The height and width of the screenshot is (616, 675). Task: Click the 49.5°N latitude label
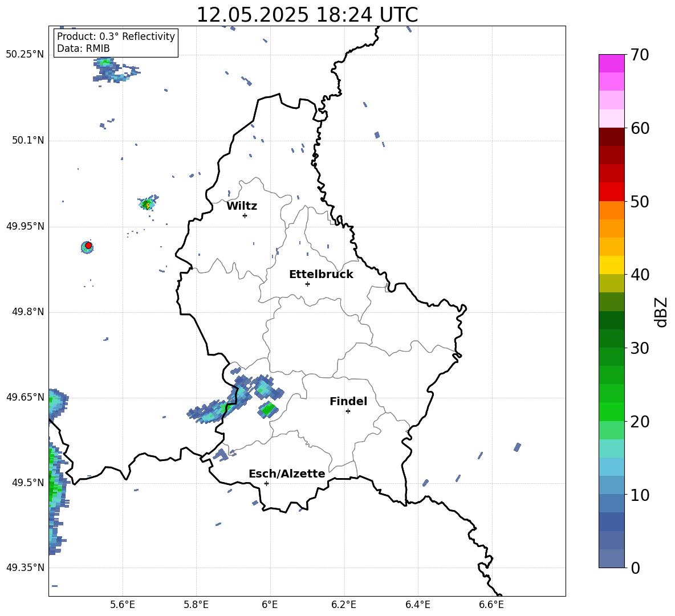28,483
